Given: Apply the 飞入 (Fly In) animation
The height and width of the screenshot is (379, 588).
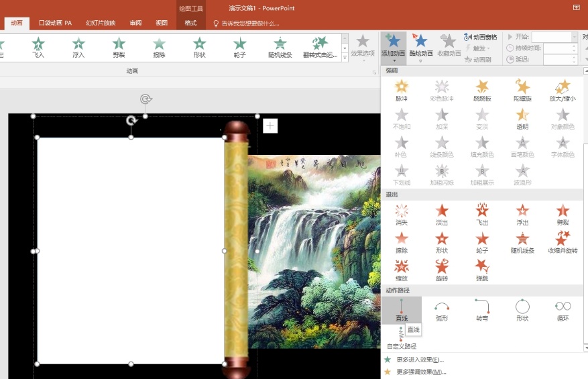Looking at the screenshot, I should 38,48.
